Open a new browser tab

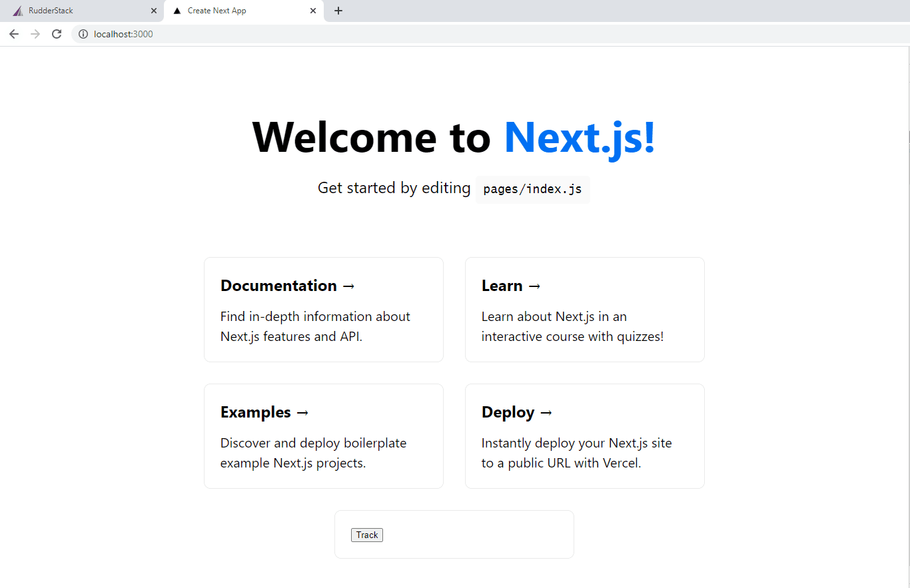coord(338,11)
